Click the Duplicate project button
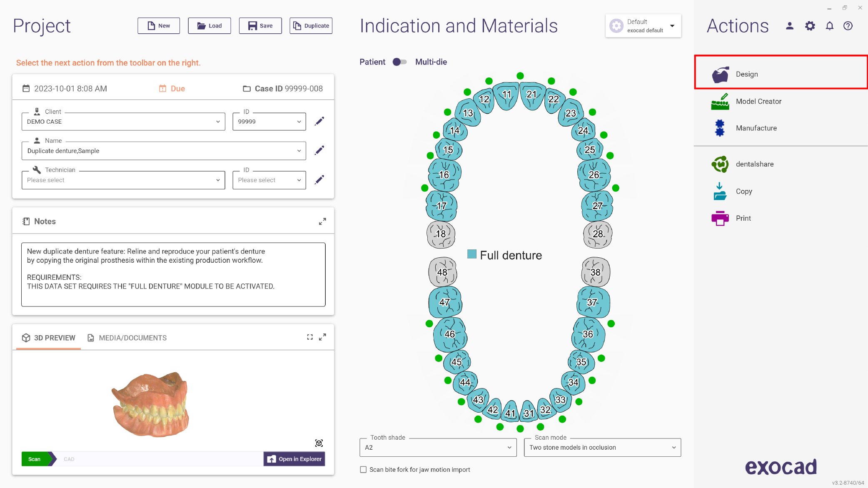868x488 pixels. 311,26
